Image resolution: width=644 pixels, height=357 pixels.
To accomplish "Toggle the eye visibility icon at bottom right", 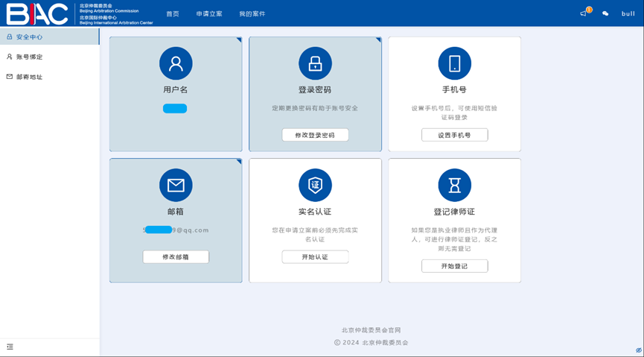I will (x=638, y=350).
